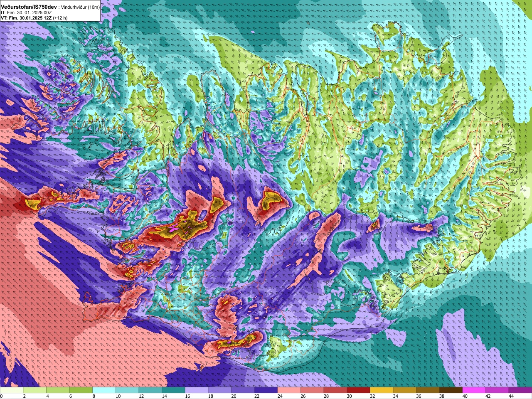Select the dark brown 38–40 legend swatch
This screenshot has width=532, height=399.
tap(451, 390)
